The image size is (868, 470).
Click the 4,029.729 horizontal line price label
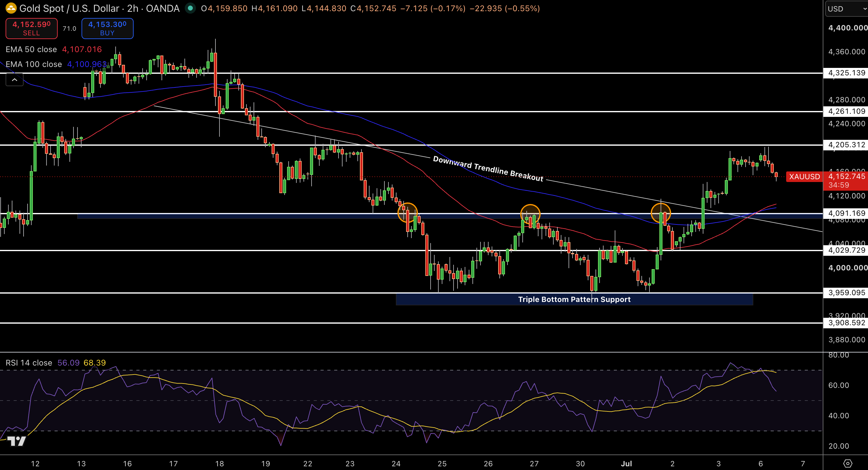coord(846,250)
